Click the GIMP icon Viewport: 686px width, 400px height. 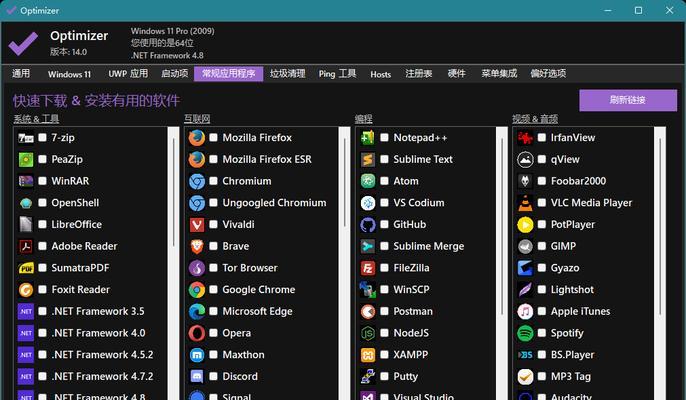[x=525, y=246]
